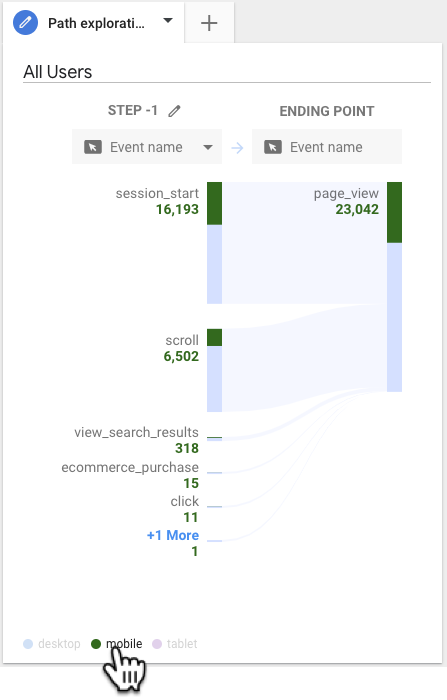Click the ecommerce_purchase node label
447x700 pixels.
click(130, 467)
